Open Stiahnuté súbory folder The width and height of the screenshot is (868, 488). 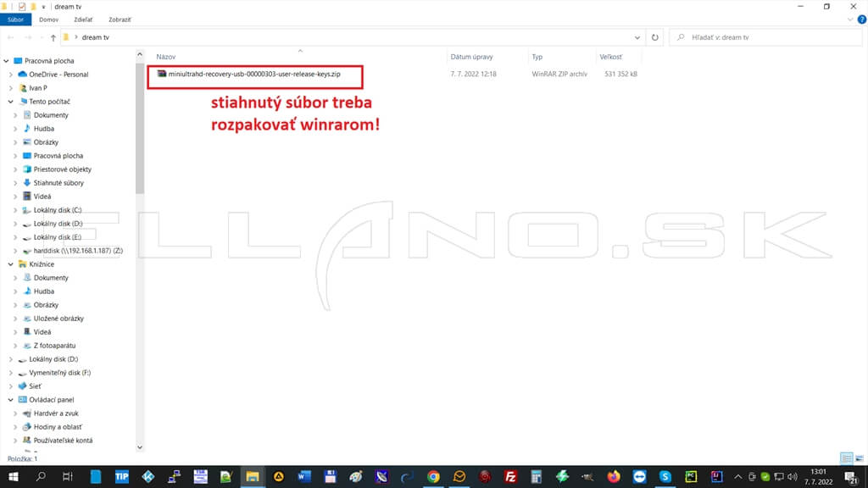58,183
